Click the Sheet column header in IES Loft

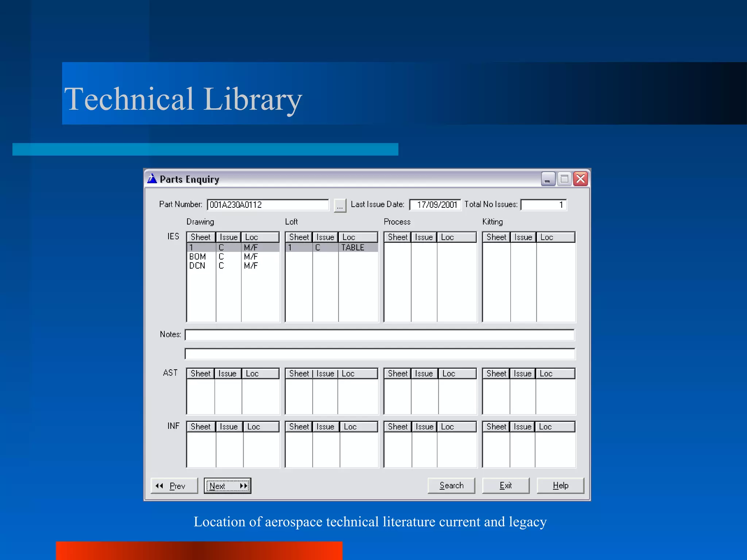(299, 237)
